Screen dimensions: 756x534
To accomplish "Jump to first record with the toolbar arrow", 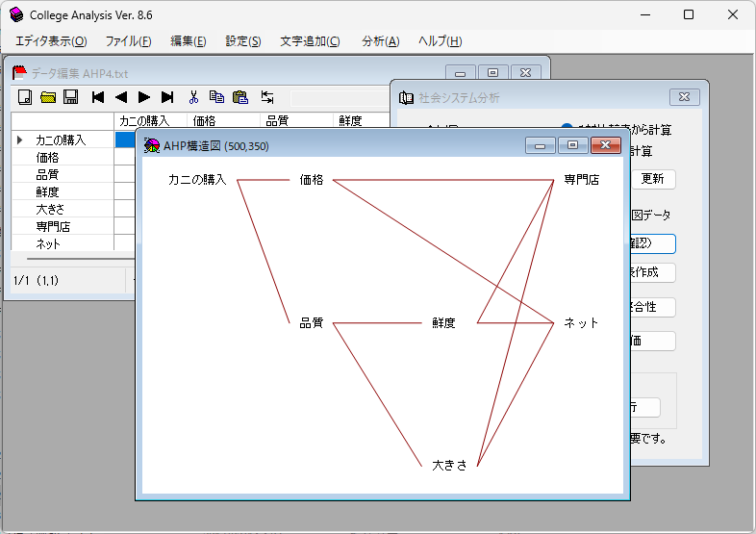I will pos(98,97).
